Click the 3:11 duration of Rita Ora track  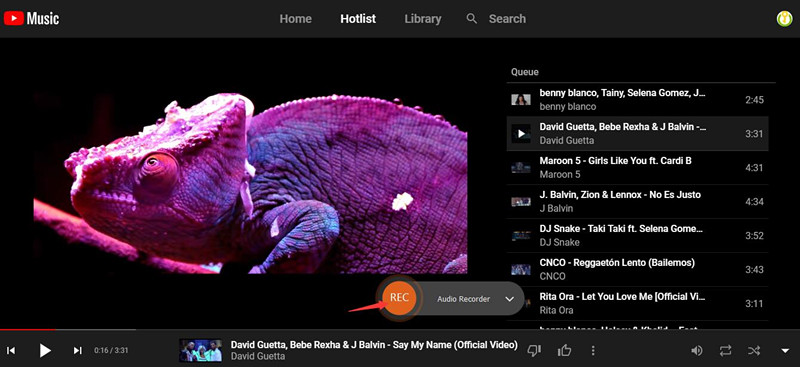(754, 303)
